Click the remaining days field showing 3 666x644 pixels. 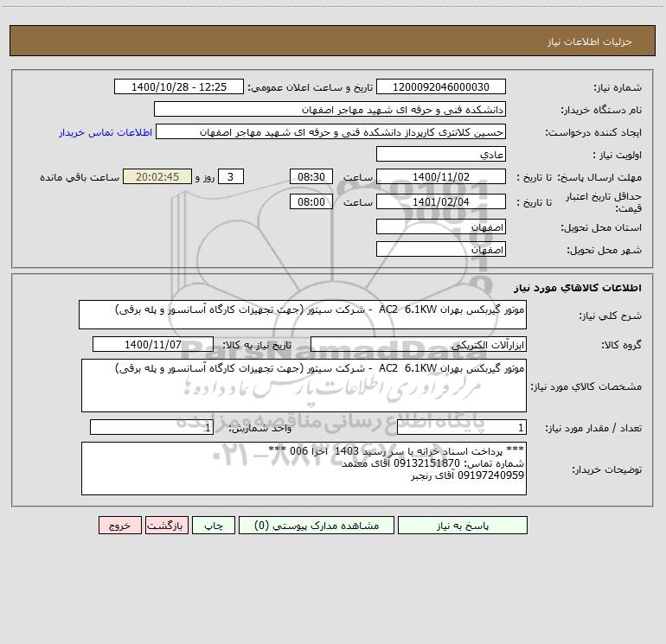point(231,176)
